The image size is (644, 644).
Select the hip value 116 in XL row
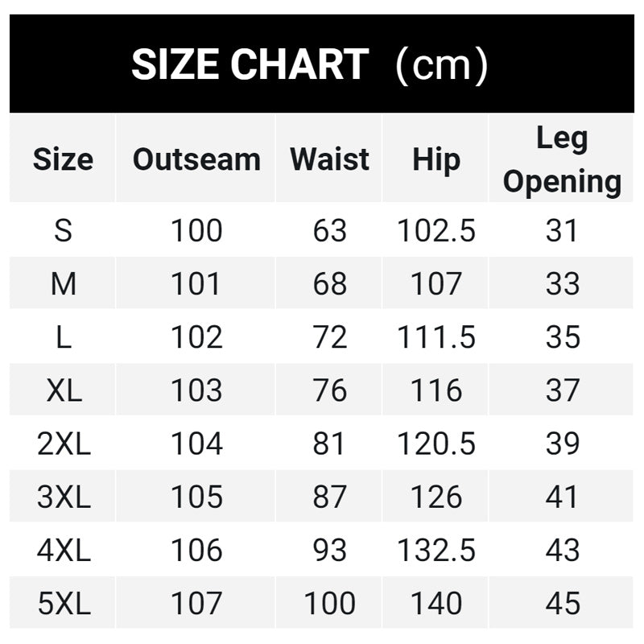(436, 390)
